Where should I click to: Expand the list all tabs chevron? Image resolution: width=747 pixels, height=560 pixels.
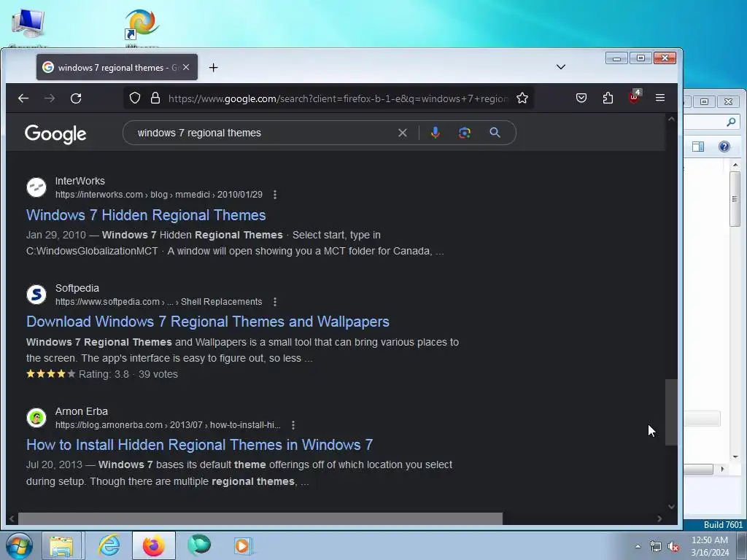pos(561,66)
